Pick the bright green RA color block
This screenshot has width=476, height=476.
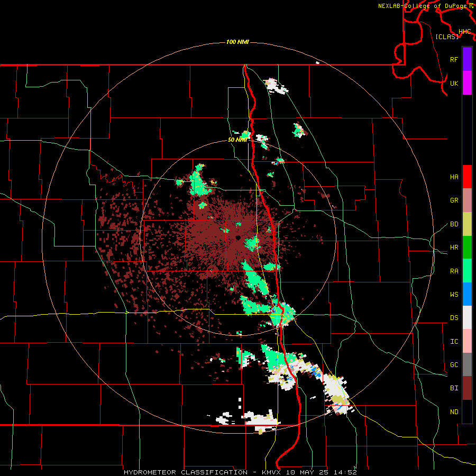click(467, 271)
